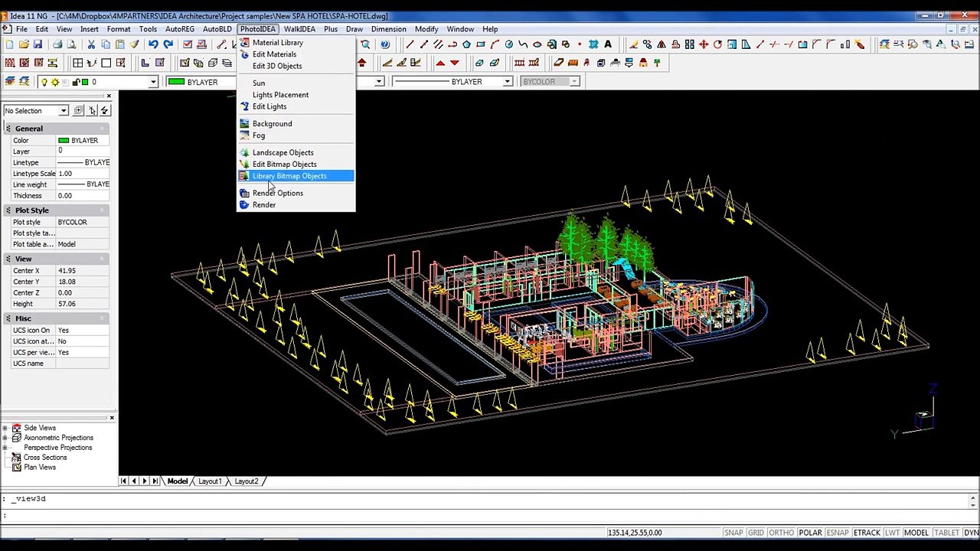
Task: Choose Render Options from menu
Action: (x=278, y=194)
